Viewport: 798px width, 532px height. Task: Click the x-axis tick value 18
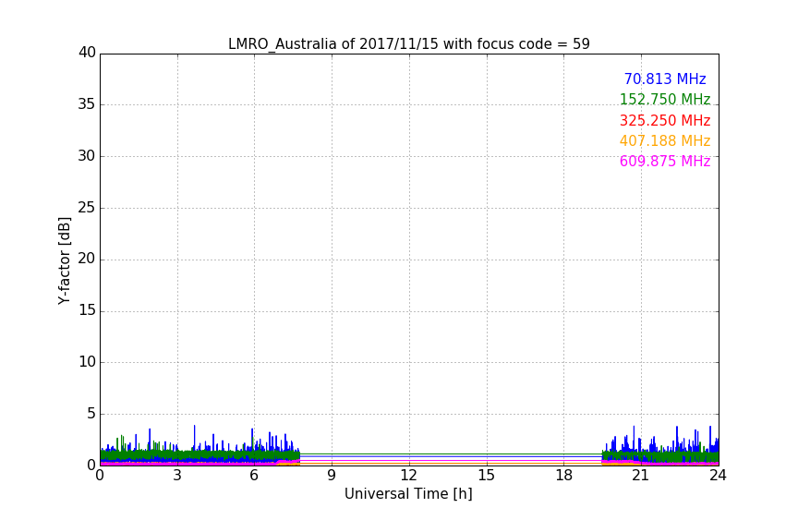pyautogui.click(x=564, y=476)
